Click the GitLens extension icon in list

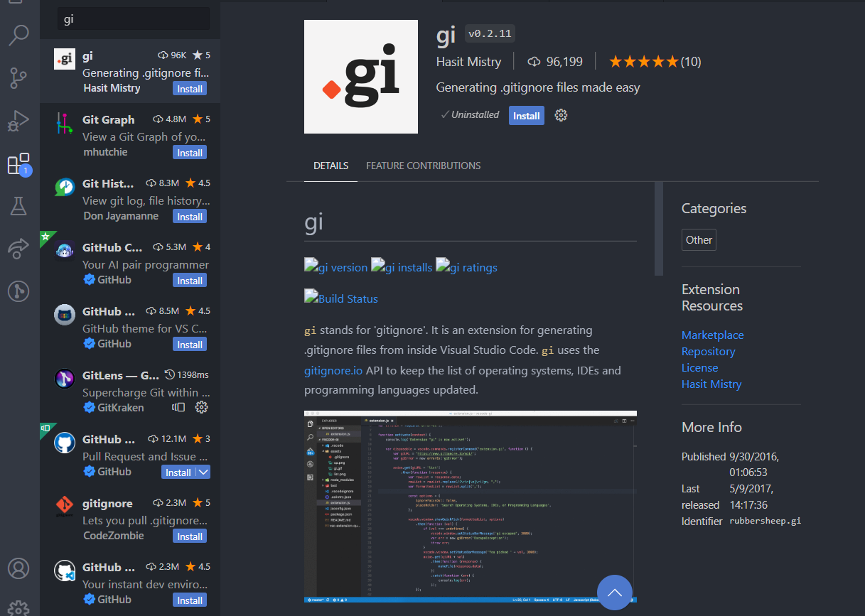click(x=65, y=379)
